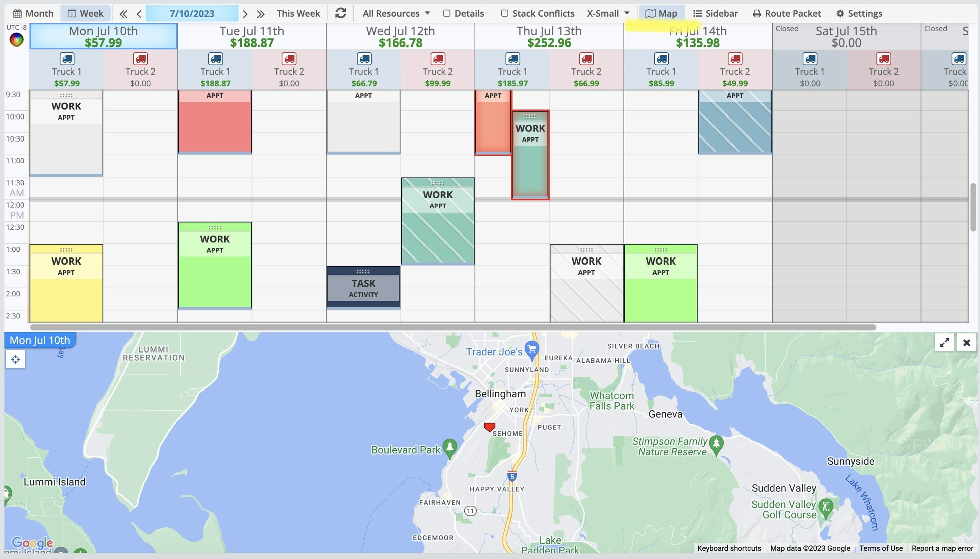
Task: Click the color wheel icon under UTC -8
Action: tap(17, 39)
